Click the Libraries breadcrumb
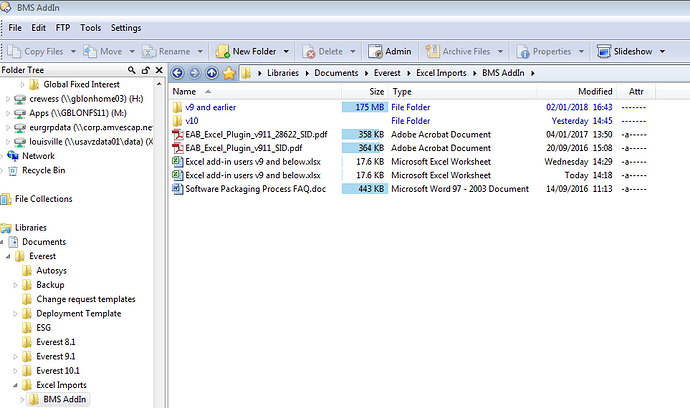690x408 pixels. point(283,73)
